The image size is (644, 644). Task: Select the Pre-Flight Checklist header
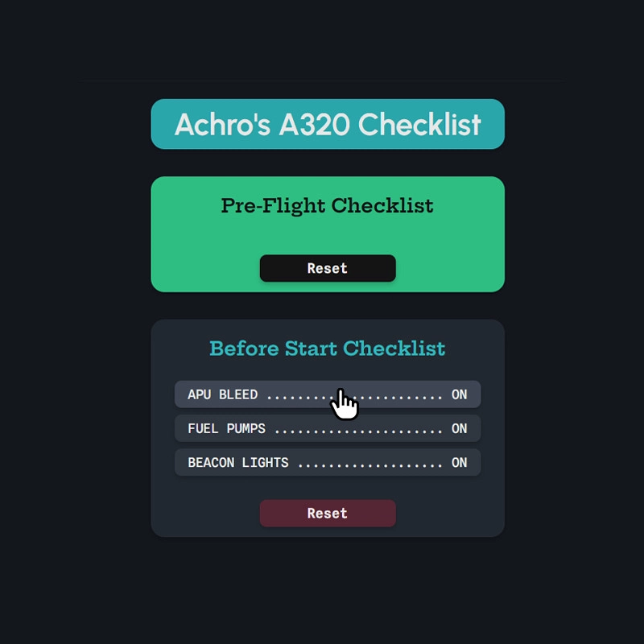pyautogui.click(x=328, y=205)
